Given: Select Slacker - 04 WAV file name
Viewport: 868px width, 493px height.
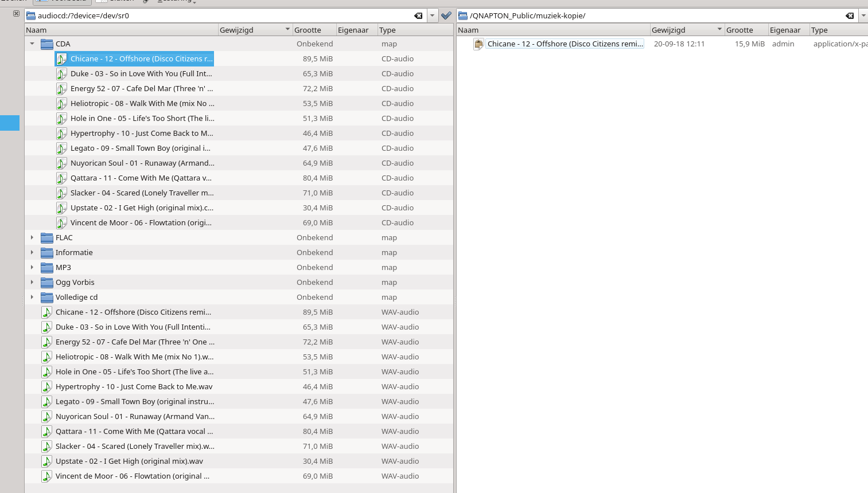Looking at the screenshot, I should pyautogui.click(x=135, y=446).
